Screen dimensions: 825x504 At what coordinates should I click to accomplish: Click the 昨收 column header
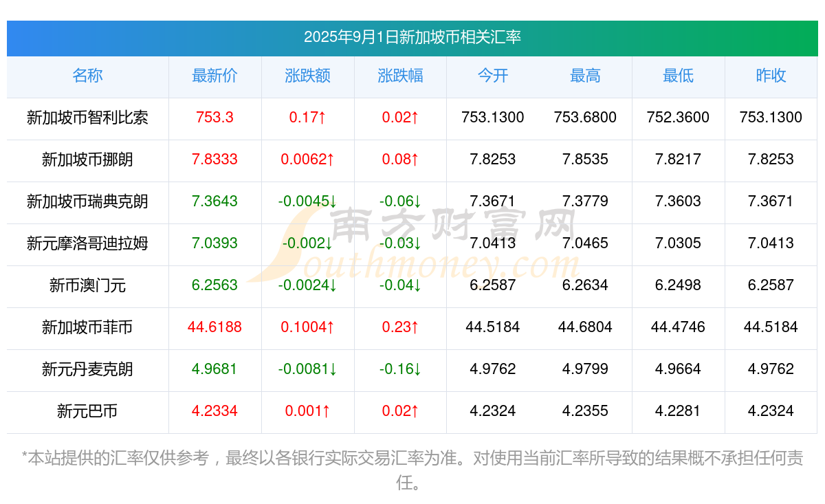(x=771, y=76)
